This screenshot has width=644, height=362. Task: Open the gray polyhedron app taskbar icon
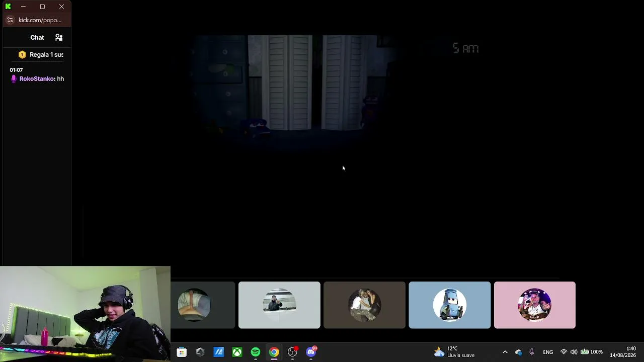coord(200,352)
